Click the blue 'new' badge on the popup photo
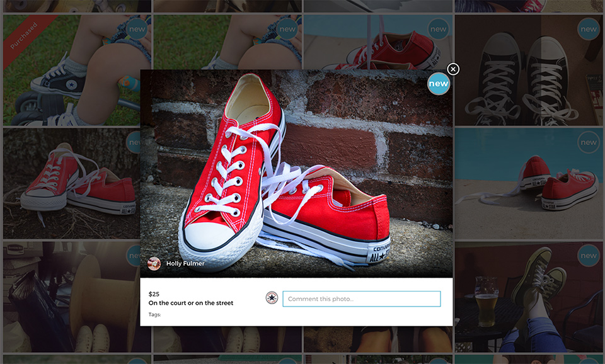The image size is (605, 364). point(439,84)
